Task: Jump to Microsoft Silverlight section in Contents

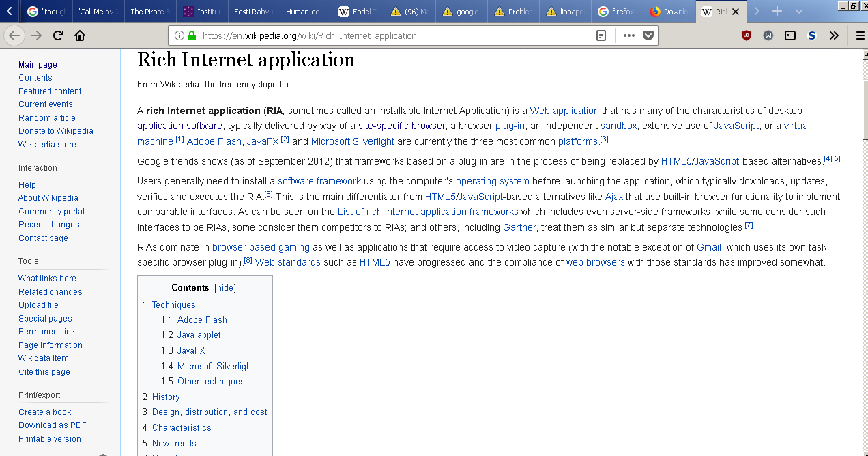Action: point(215,366)
